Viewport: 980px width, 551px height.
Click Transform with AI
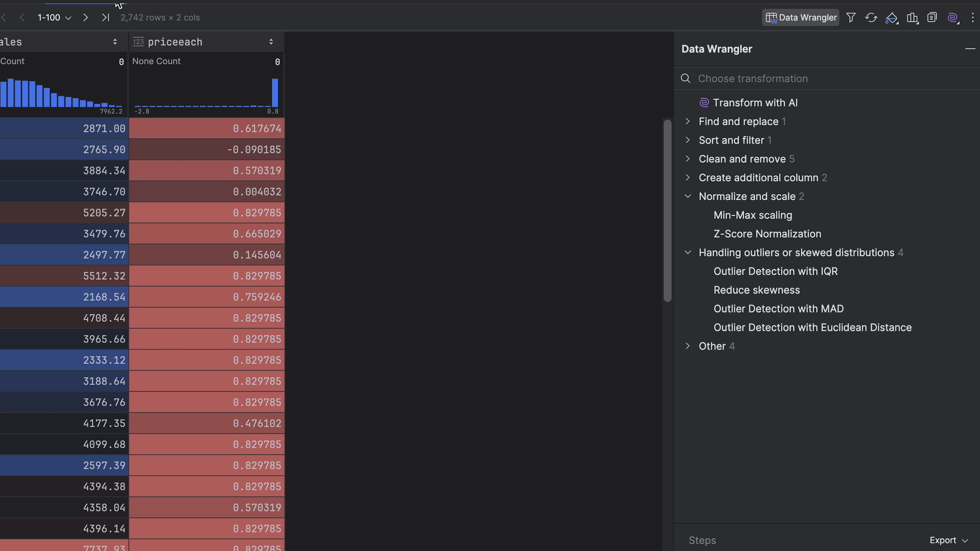(x=755, y=103)
